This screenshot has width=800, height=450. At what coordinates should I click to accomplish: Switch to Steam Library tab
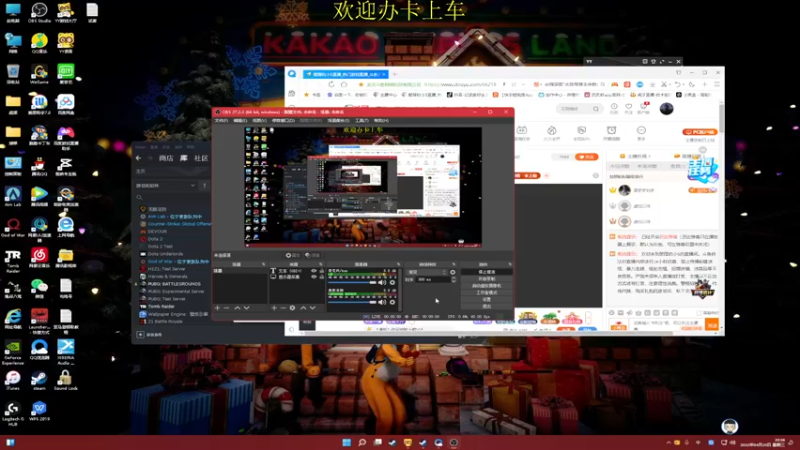(x=184, y=158)
